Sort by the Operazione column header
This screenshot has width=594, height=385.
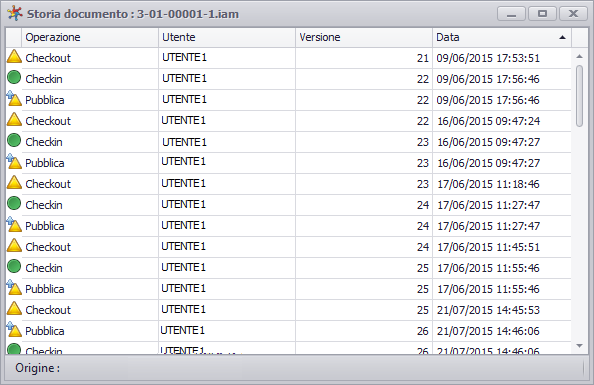click(x=90, y=37)
